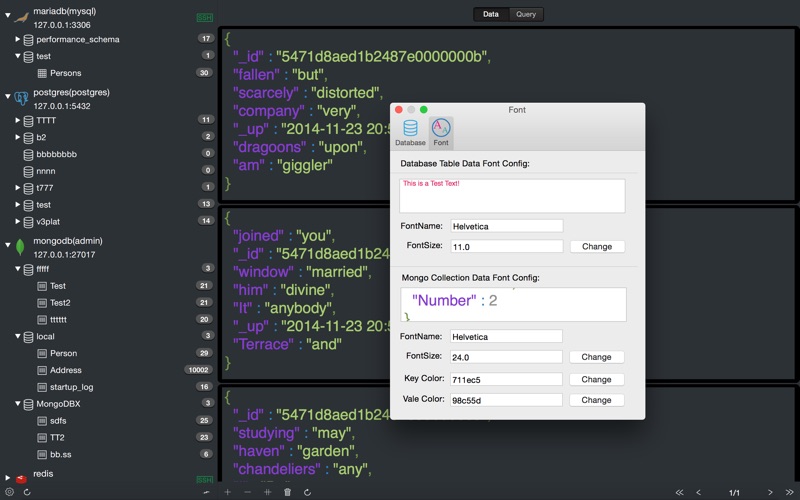Jump to last page double-arrow
800x500 pixels.
tap(789, 492)
